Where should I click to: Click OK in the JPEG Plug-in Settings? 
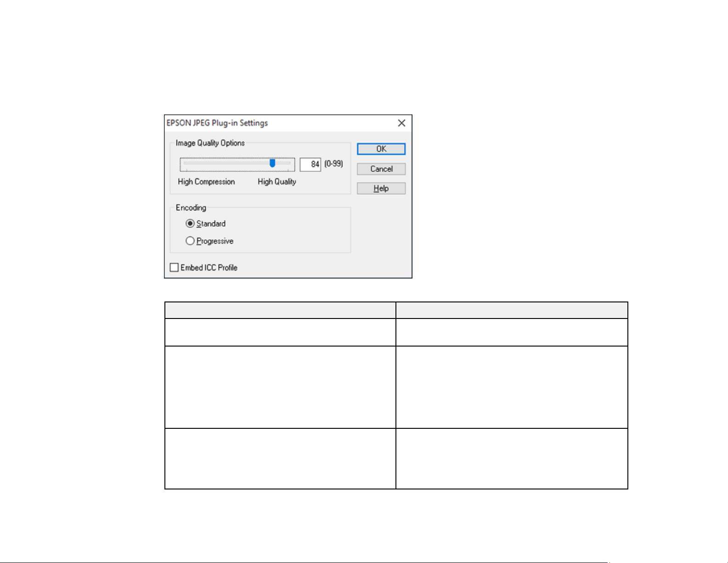click(x=381, y=149)
